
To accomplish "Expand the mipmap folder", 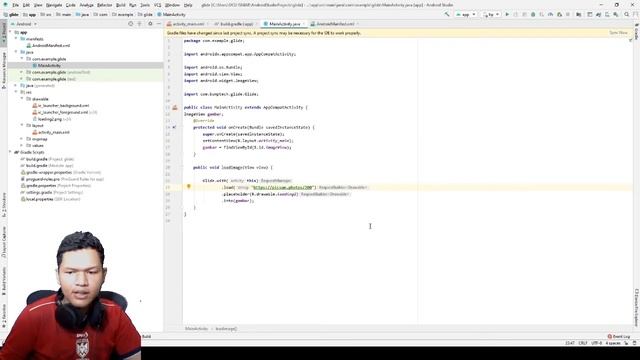I will pos(22,139).
